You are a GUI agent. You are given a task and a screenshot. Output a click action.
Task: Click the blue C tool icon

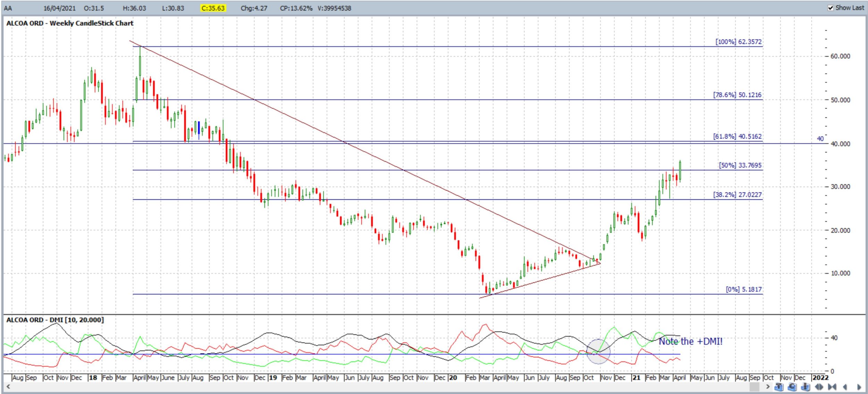coord(792,387)
